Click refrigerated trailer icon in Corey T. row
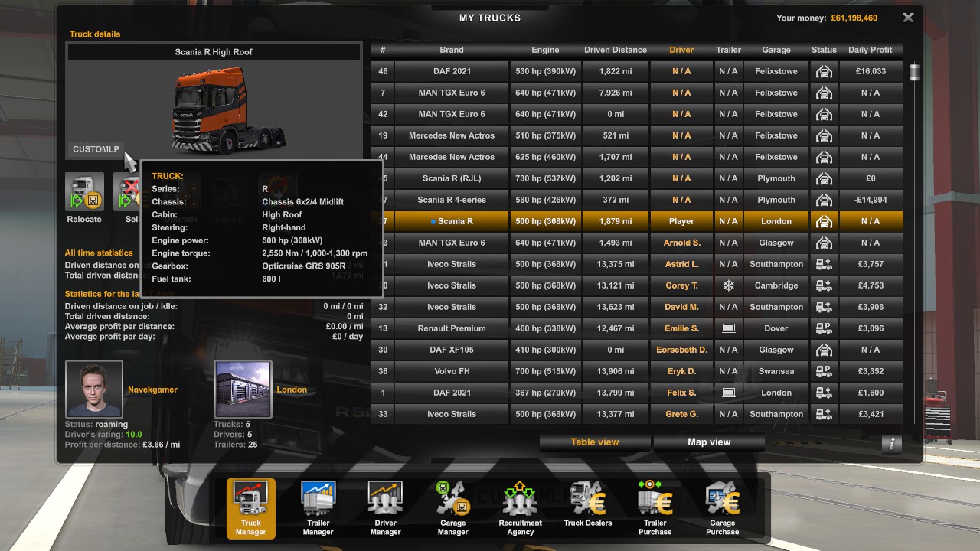The height and width of the screenshot is (551, 980). tap(729, 285)
